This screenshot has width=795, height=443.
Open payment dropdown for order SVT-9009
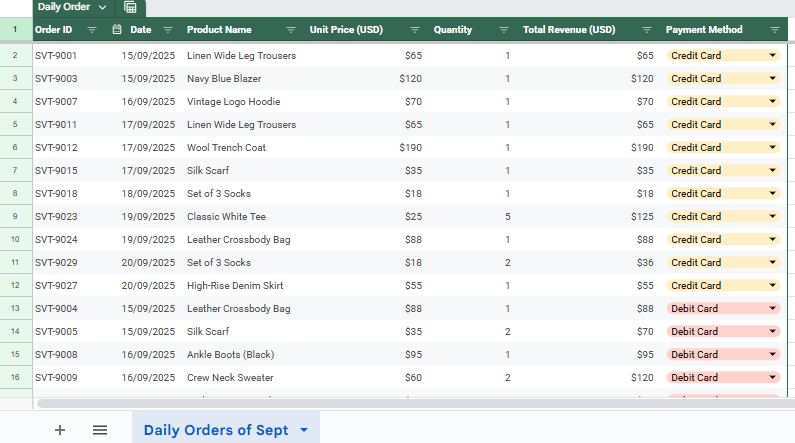click(772, 377)
